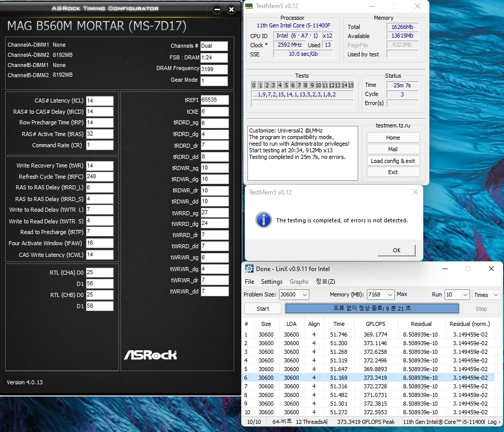Screen dimensions: 504x432
Task: Click the LinX title bar app icon
Action: click(249, 269)
